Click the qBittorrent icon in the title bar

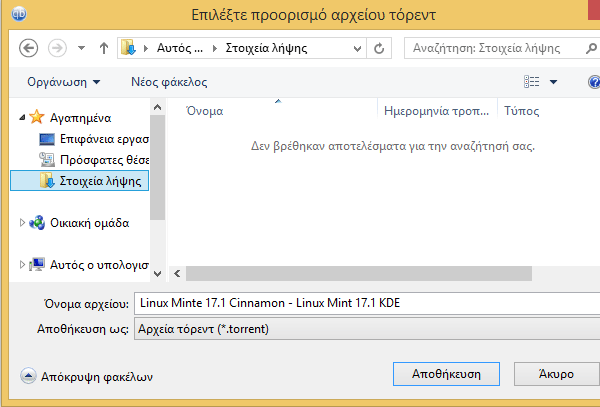[19, 14]
